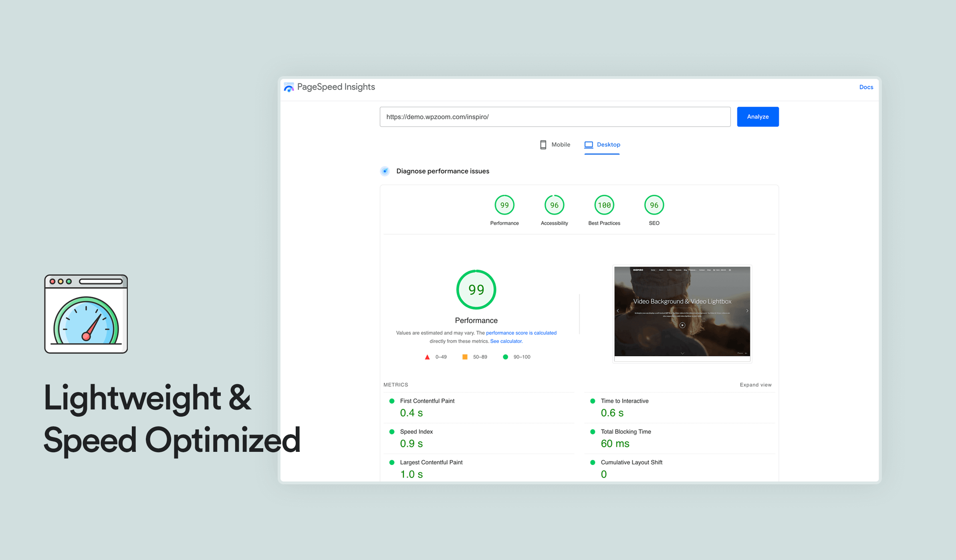This screenshot has height=560, width=956.
Task: Expand view of the metrics
Action: pos(755,385)
